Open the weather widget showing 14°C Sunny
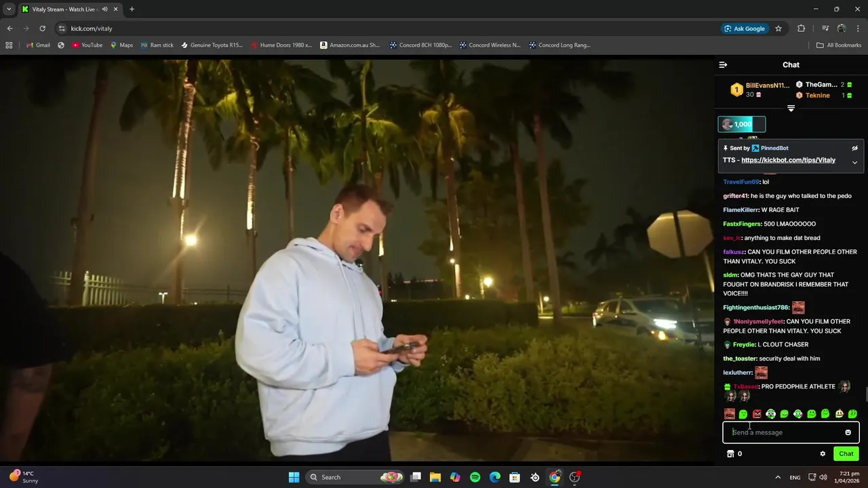The width and height of the screenshot is (868, 488). [24, 477]
